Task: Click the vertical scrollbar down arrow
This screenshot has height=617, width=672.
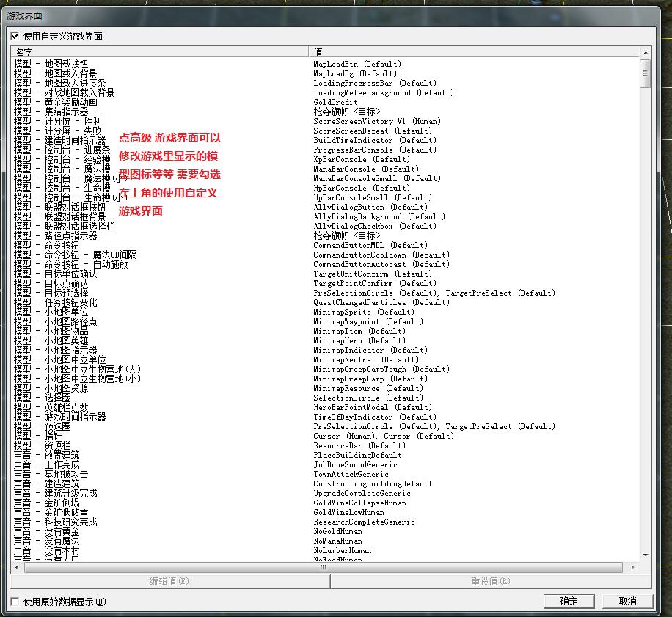Action: (x=646, y=556)
